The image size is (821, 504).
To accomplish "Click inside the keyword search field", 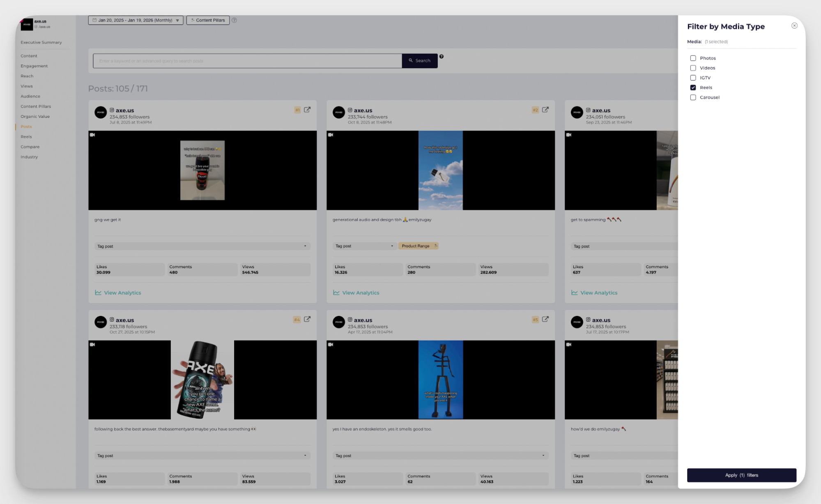I will (246, 60).
